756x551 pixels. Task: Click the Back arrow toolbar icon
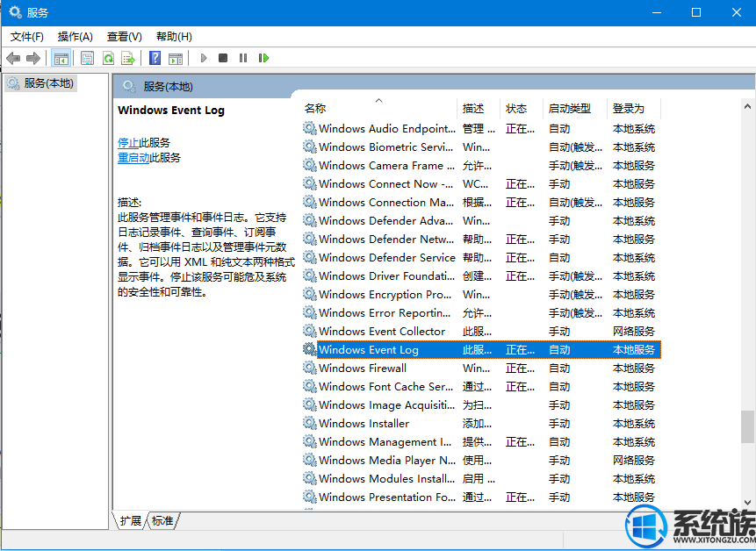(13, 58)
